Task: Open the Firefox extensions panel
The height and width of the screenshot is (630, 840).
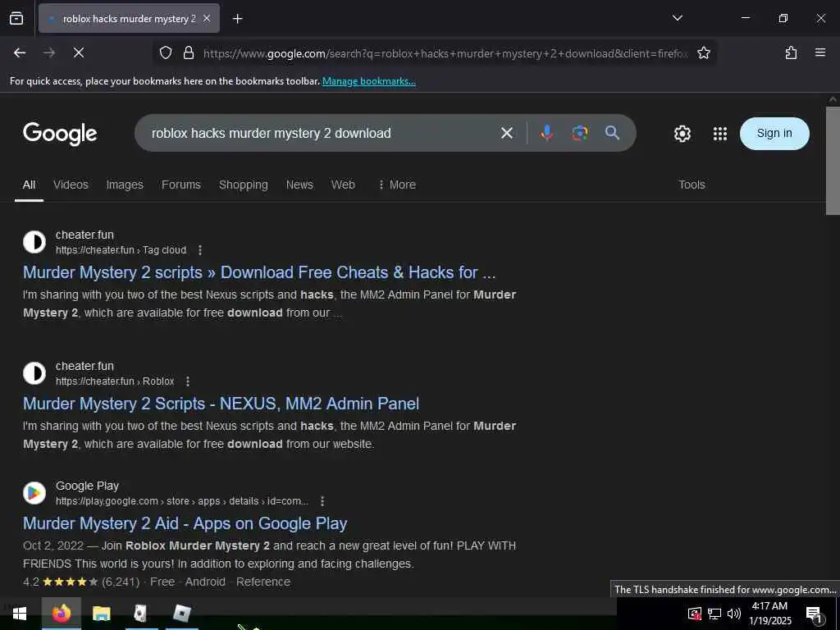Action: pyautogui.click(x=791, y=52)
